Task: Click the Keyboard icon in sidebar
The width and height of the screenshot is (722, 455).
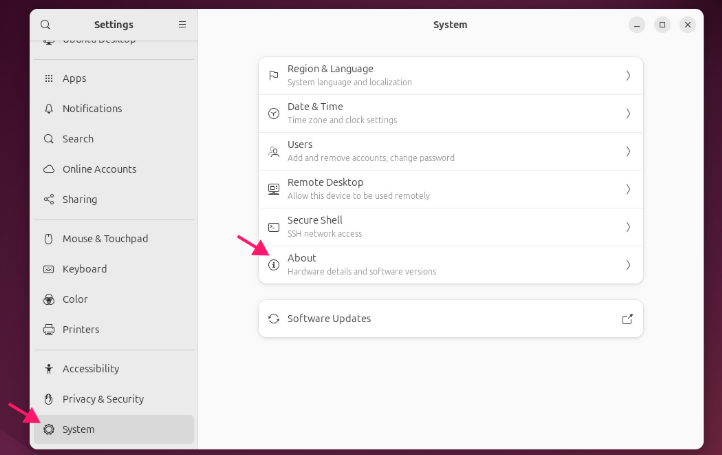Action: click(49, 269)
